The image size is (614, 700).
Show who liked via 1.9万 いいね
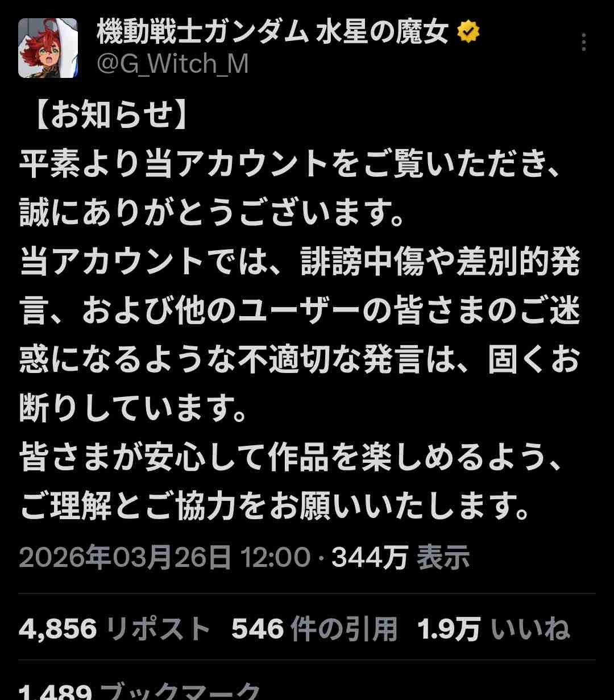click(x=493, y=629)
